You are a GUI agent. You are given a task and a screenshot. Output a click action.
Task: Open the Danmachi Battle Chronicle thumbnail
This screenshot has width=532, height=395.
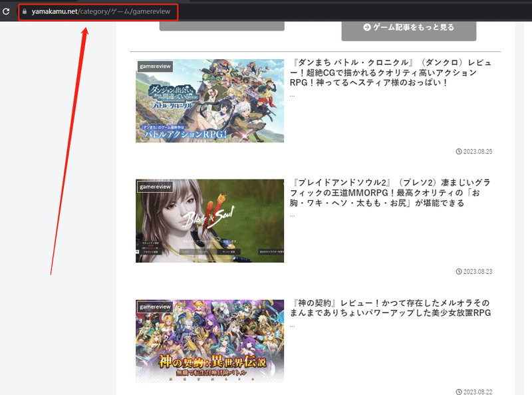tap(209, 101)
